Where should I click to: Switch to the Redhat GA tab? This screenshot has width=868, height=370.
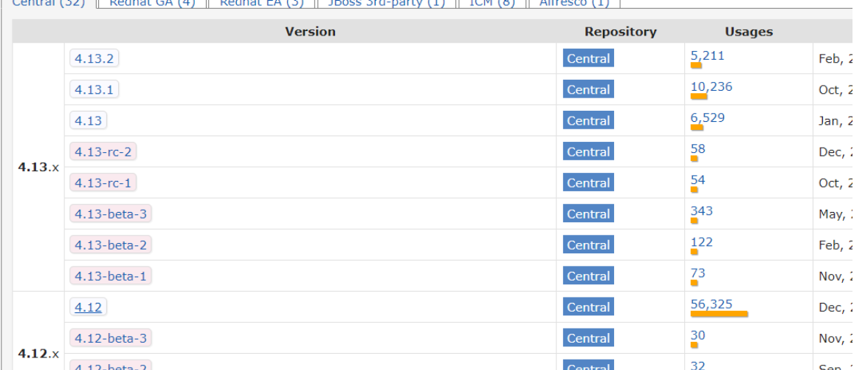click(x=152, y=3)
